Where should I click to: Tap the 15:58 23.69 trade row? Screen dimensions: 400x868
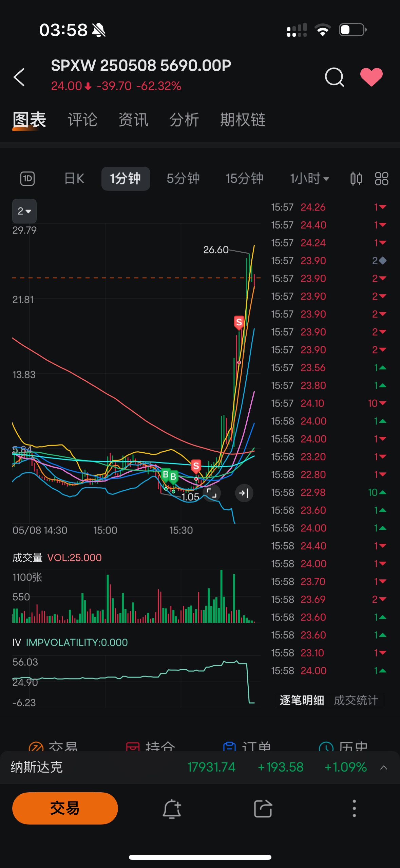(329, 599)
